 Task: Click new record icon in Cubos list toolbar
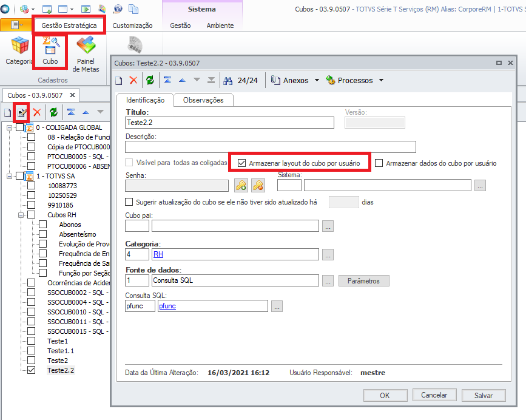(x=7, y=112)
